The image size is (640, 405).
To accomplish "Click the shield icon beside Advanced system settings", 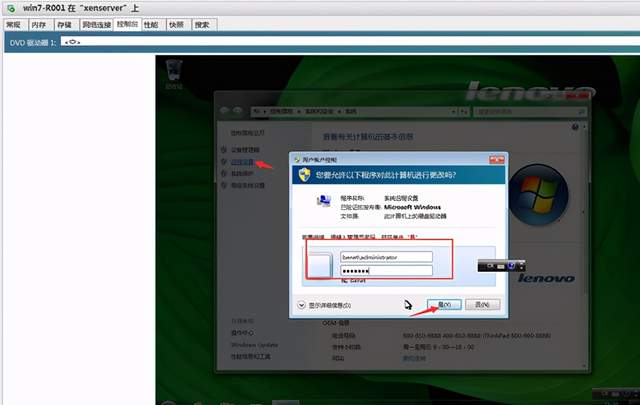I will (x=224, y=185).
